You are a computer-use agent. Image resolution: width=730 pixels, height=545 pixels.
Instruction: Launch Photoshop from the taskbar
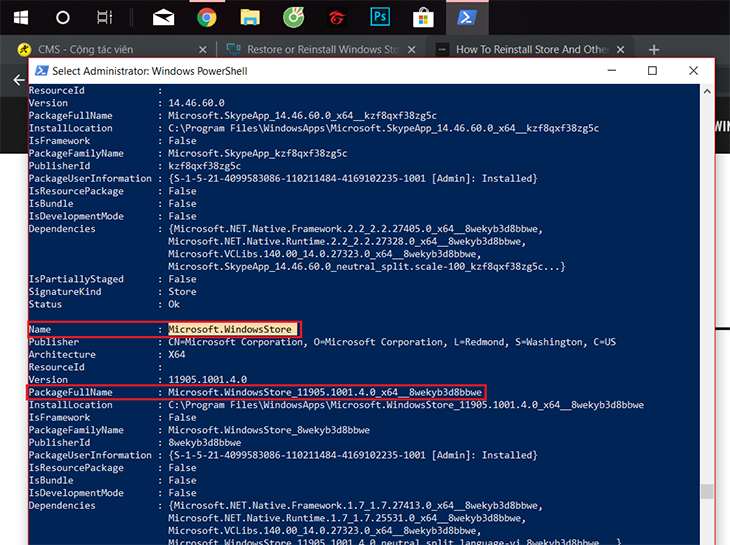pyautogui.click(x=380, y=17)
